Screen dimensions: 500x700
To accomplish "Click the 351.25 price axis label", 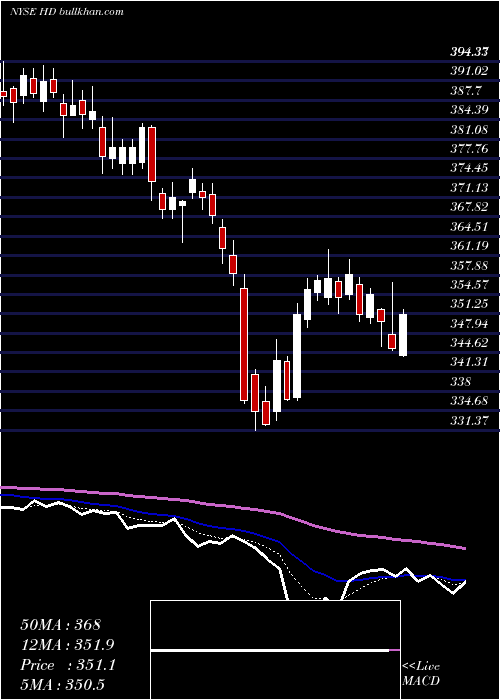I will 468,304.
